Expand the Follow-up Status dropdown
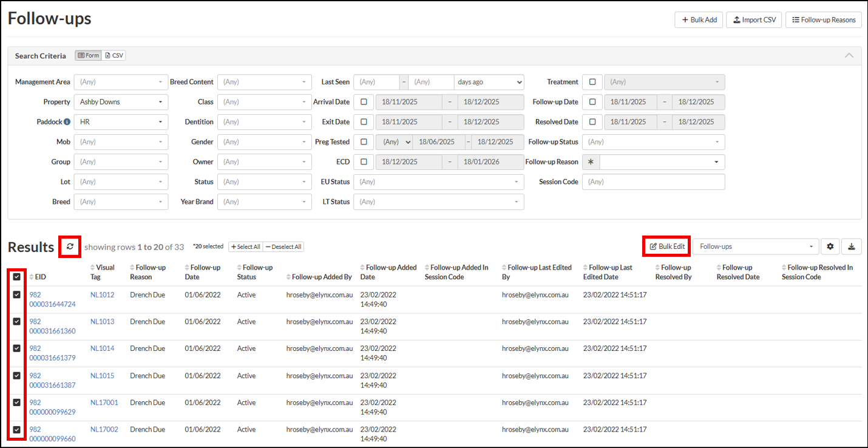The height and width of the screenshot is (448, 868). [x=653, y=142]
